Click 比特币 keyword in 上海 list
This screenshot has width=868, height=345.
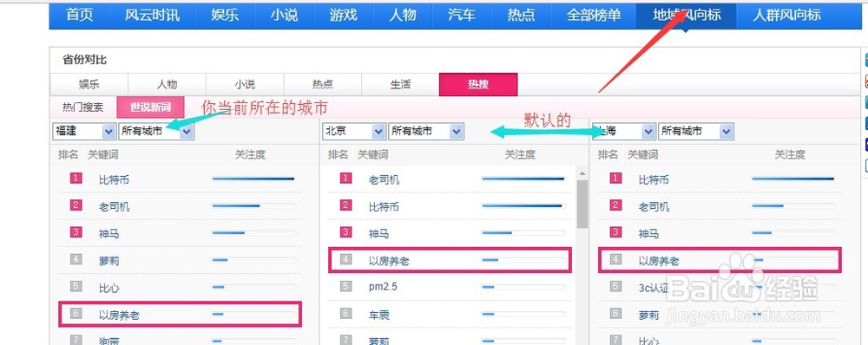click(x=654, y=179)
